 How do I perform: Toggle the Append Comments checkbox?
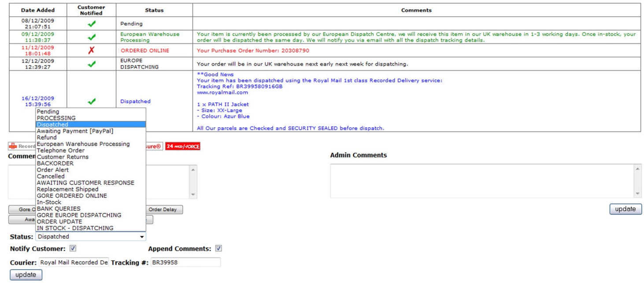pos(218,249)
